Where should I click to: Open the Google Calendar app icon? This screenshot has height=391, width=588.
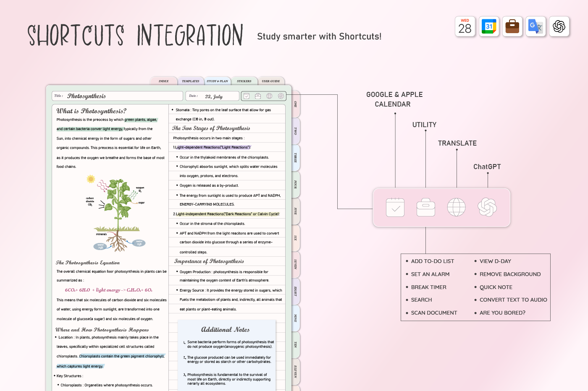coord(489,27)
